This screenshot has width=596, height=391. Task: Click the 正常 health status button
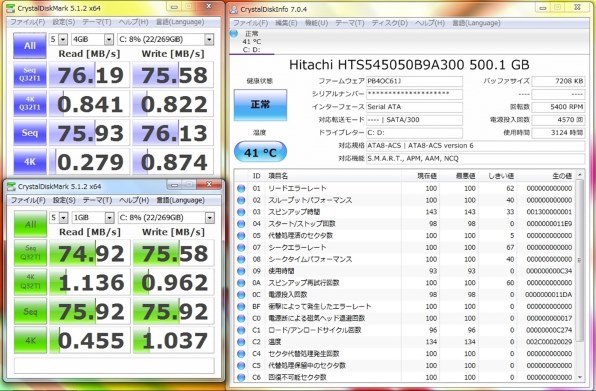coord(260,105)
